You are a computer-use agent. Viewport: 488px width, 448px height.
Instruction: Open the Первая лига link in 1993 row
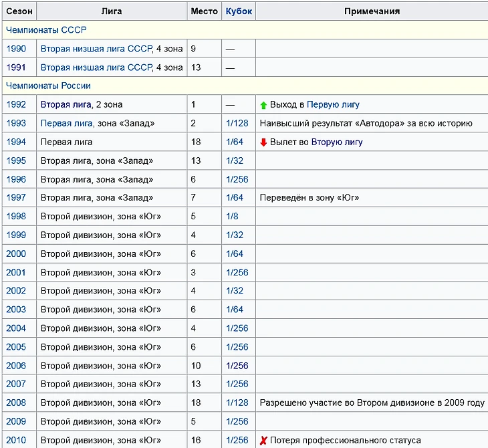click(66, 123)
